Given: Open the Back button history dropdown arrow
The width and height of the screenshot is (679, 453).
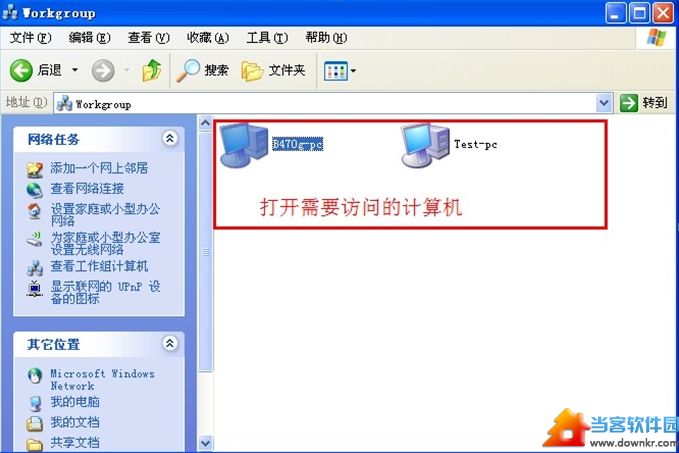Looking at the screenshot, I should (x=75, y=70).
